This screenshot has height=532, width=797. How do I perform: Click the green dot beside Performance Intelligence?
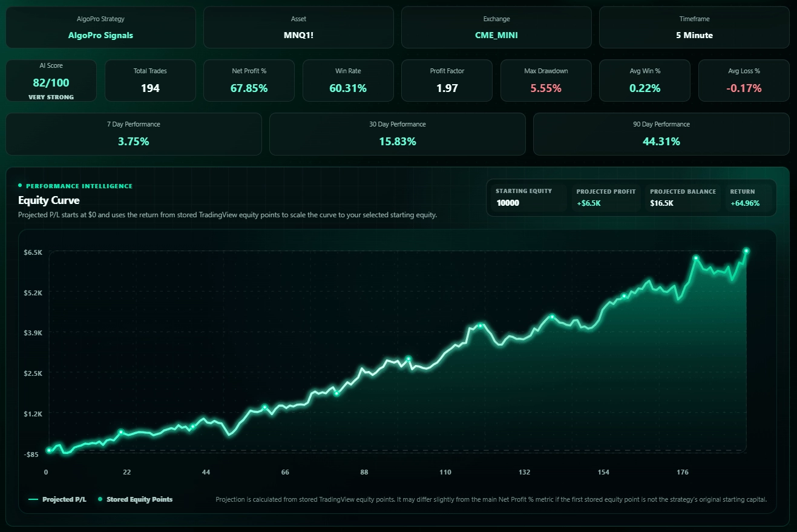[20, 186]
